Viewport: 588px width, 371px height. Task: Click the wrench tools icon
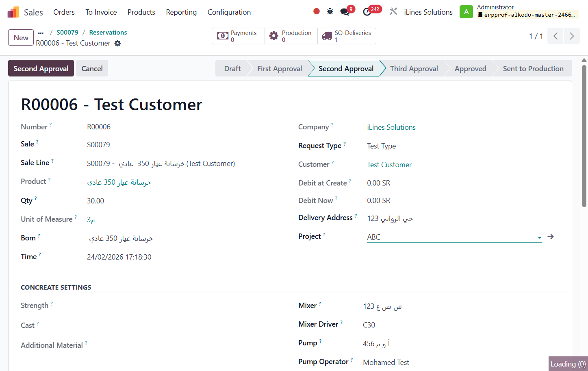(393, 11)
